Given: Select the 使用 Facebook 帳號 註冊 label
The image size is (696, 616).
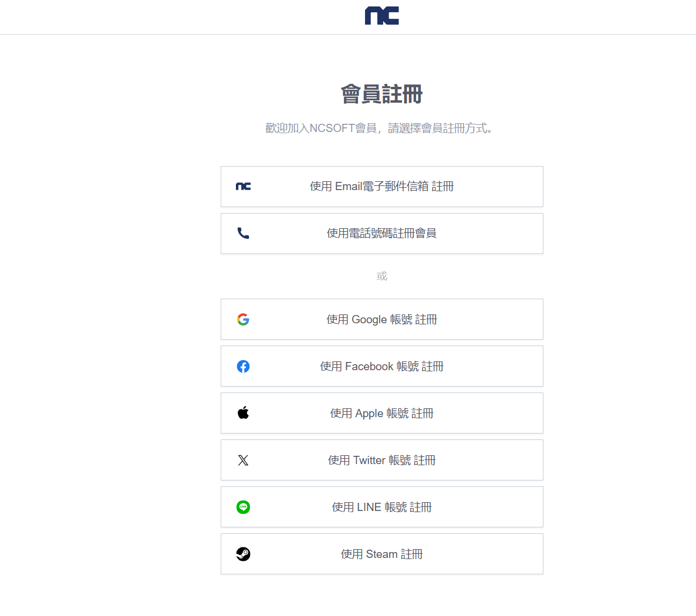Looking at the screenshot, I should pos(381,366).
